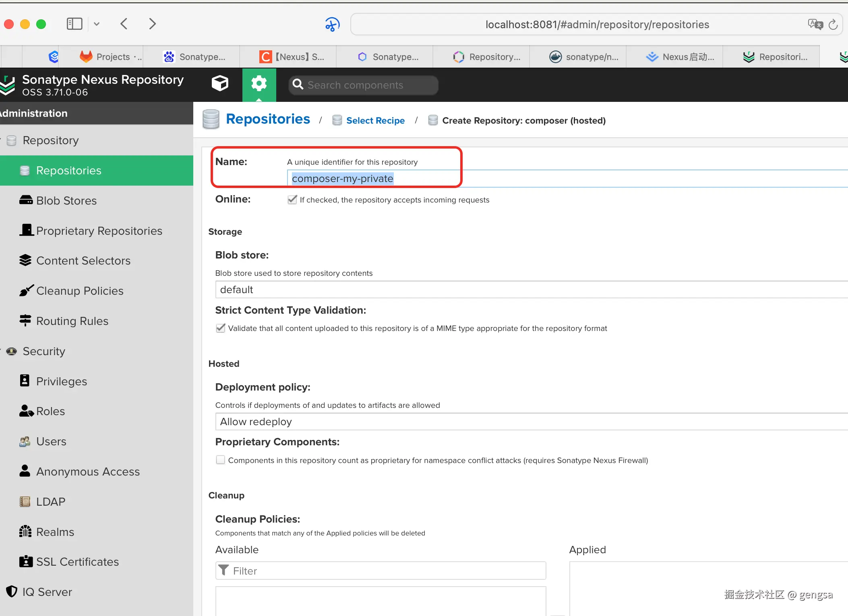Uncheck the Online repository checkbox
The width and height of the screenshot is (848, 616).
tap(292, 200)
